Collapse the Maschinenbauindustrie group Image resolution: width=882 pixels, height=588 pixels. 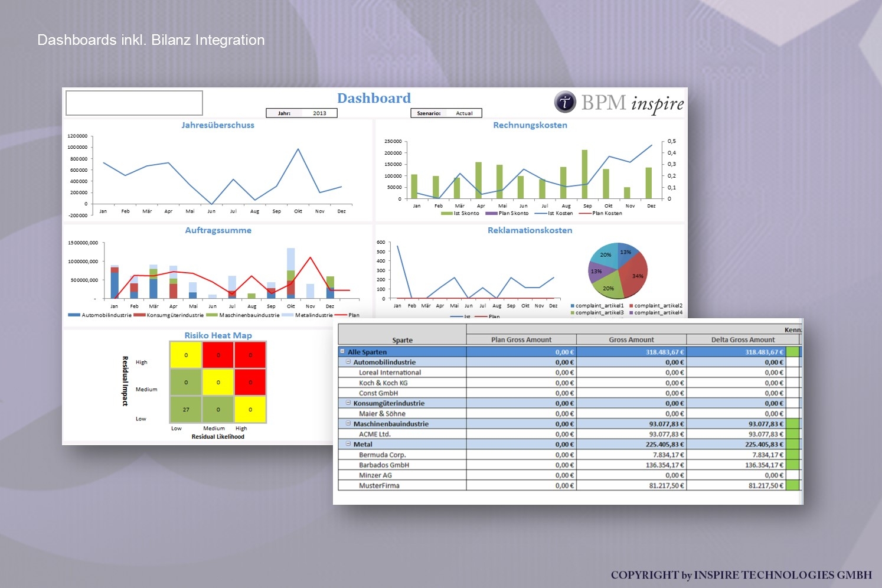pyautogui.click(x=348, y=423)
